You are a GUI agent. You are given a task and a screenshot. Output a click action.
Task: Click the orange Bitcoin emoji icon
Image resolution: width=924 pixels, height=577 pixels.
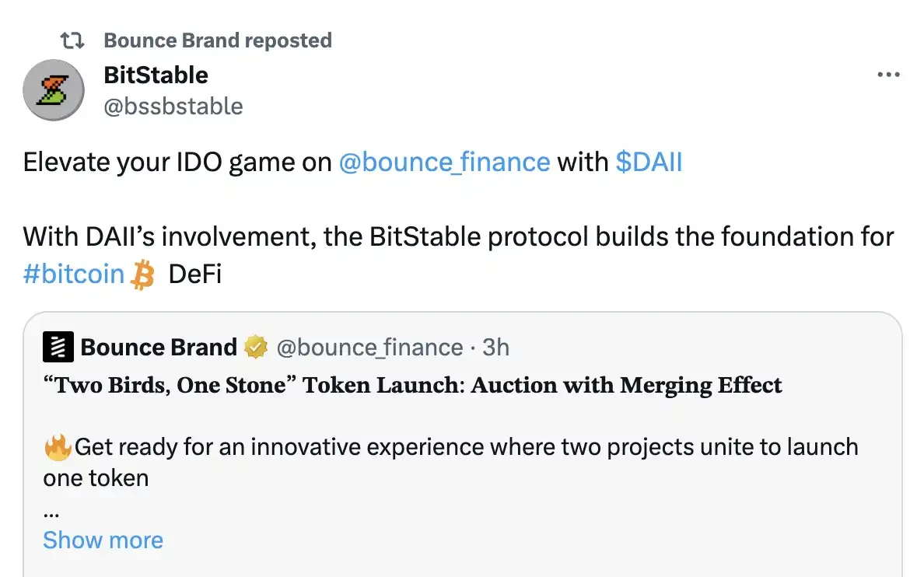pyautogui.click(x=142, y=275)
